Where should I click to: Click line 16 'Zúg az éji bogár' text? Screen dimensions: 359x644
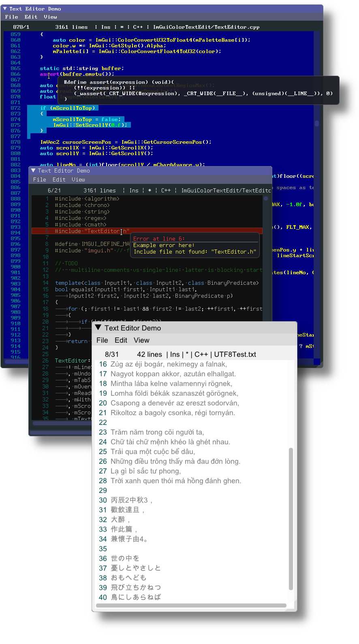coord(169,364)
